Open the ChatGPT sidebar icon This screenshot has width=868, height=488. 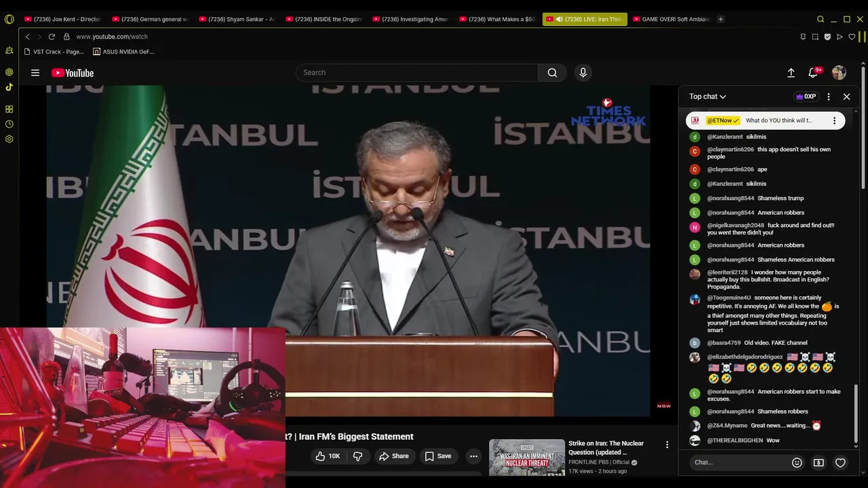(x=9, y=72)
